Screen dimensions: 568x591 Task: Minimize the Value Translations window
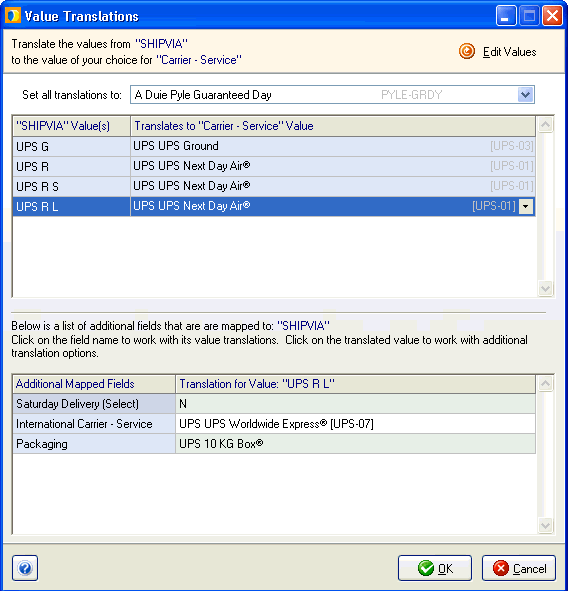point(505,16)
